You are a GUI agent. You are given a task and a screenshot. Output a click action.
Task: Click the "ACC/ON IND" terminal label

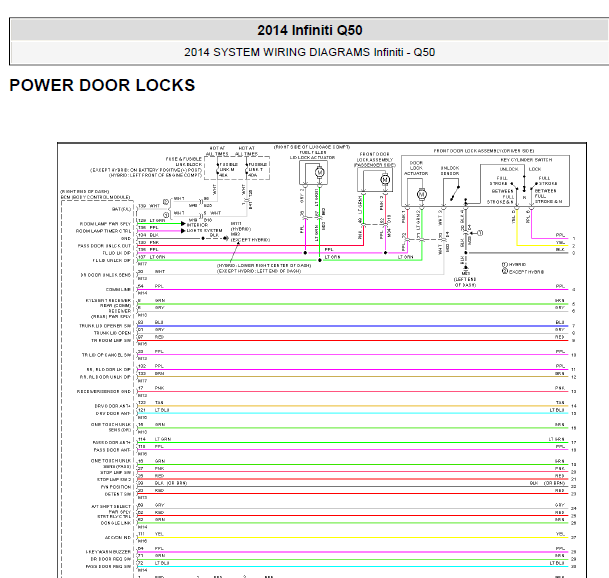click(118, 538)
